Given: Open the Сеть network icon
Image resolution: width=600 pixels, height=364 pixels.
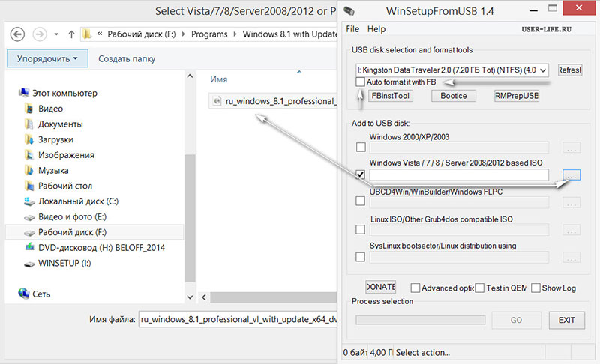Looking at the screenshot, I should pyautogui.click(x=24, y=294).
